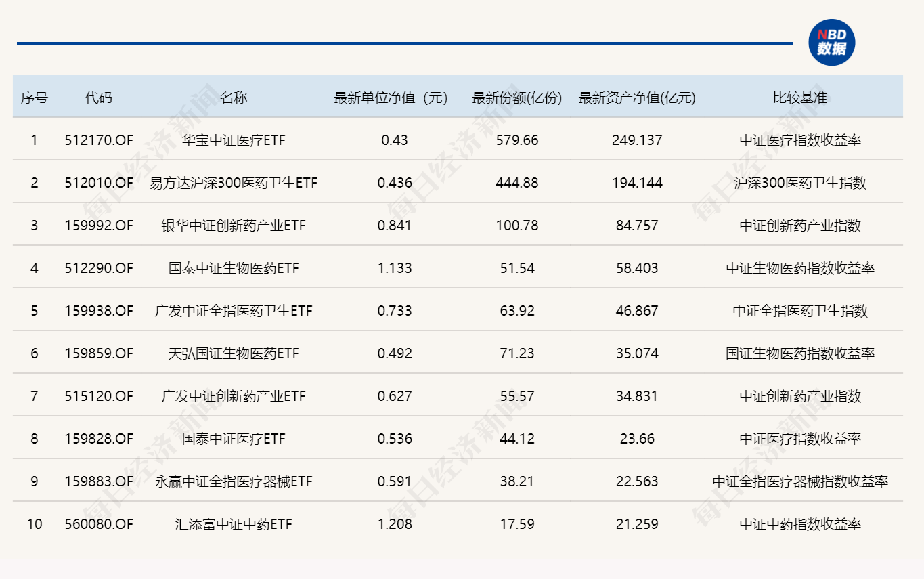Click the name 汇添富中证中药ETF
924x579 pixels.
coord(234,524)
